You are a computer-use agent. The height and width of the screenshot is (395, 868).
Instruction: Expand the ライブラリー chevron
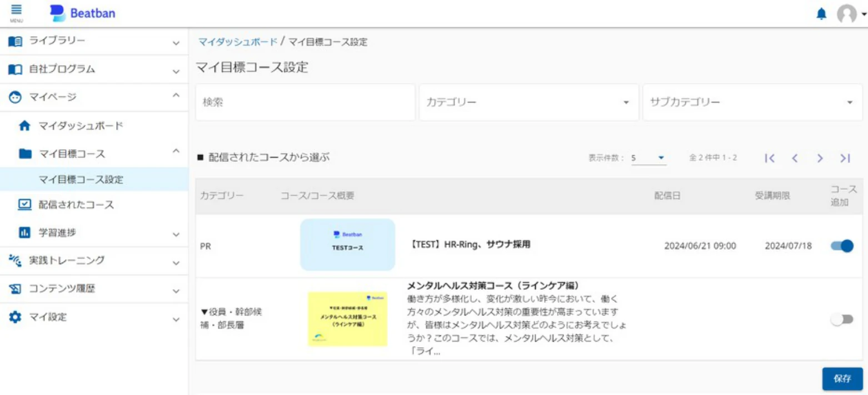(x=176, y=43)
